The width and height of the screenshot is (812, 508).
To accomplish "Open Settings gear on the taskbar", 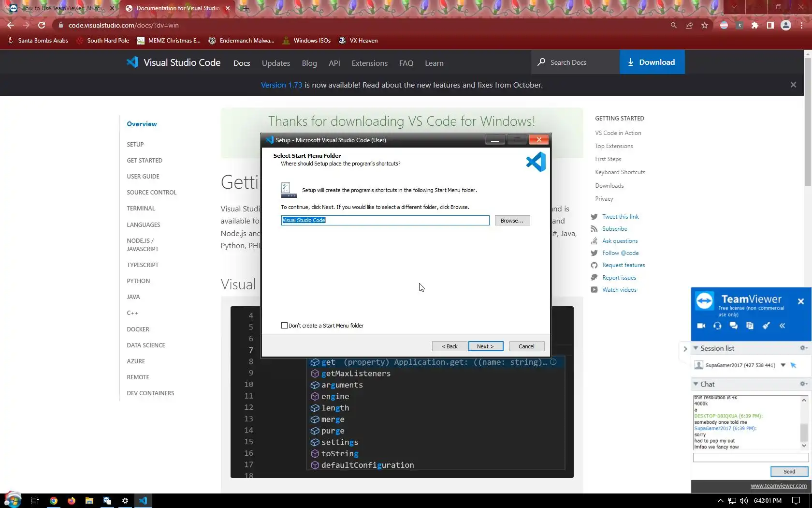I will point(125,501).
